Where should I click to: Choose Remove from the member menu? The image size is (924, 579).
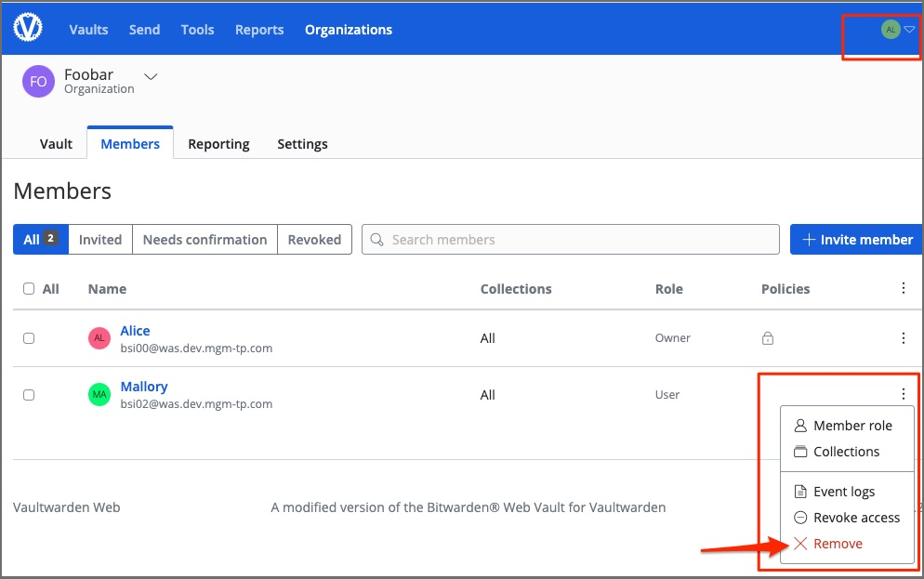[837, 544]
